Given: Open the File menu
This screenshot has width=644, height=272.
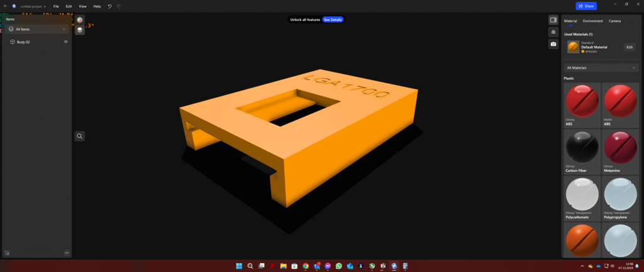Looking at the screenshot, I should pyautogui.click(x=56, y=6).
